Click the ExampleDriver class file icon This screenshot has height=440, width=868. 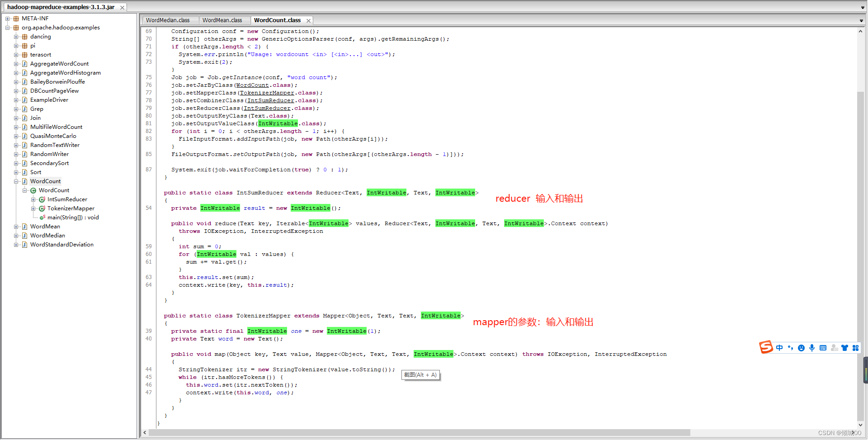click(25, 100)
